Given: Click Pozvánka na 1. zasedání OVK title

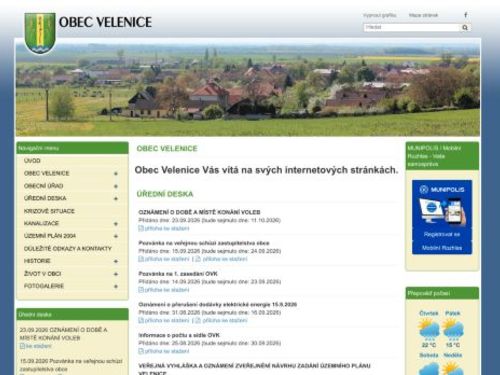Looking at the screenshot, I should pyautogui.click(x=178, y=274).
